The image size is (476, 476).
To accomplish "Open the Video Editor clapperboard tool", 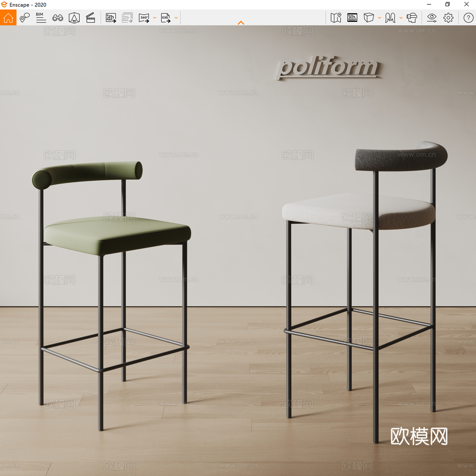I will tap(90, 17).
